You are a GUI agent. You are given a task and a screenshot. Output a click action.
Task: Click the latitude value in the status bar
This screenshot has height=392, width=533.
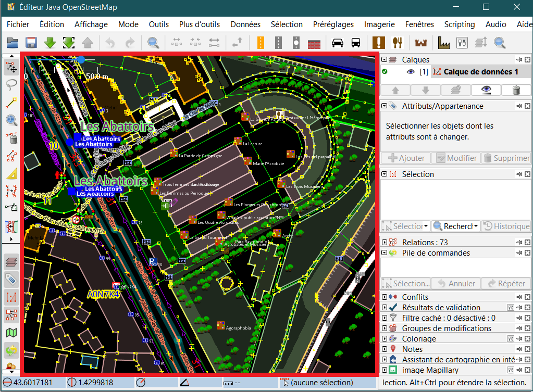[x=32, y=382]
